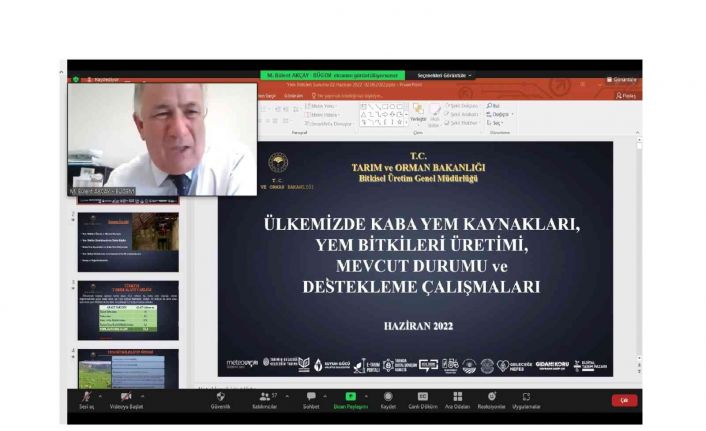Open the Katılımcılar participants panel

[x=265, y=397]
